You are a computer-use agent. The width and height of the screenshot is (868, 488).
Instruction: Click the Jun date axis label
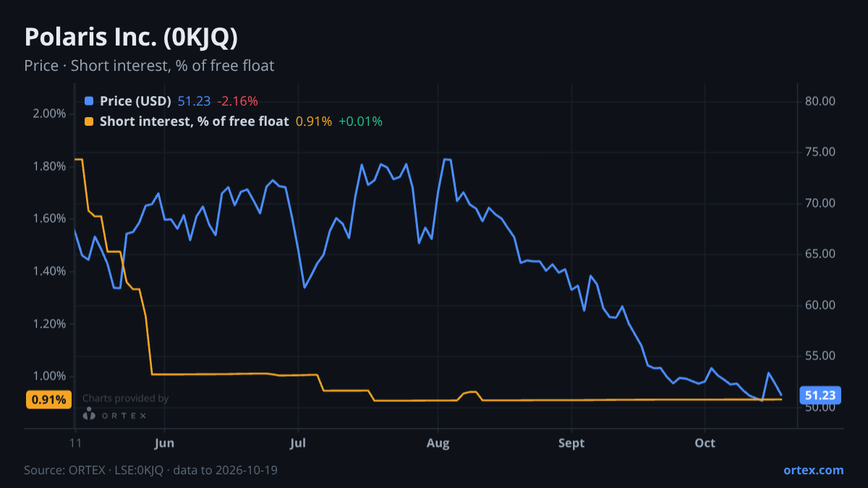pyautogui.click(x=164, y=442)
